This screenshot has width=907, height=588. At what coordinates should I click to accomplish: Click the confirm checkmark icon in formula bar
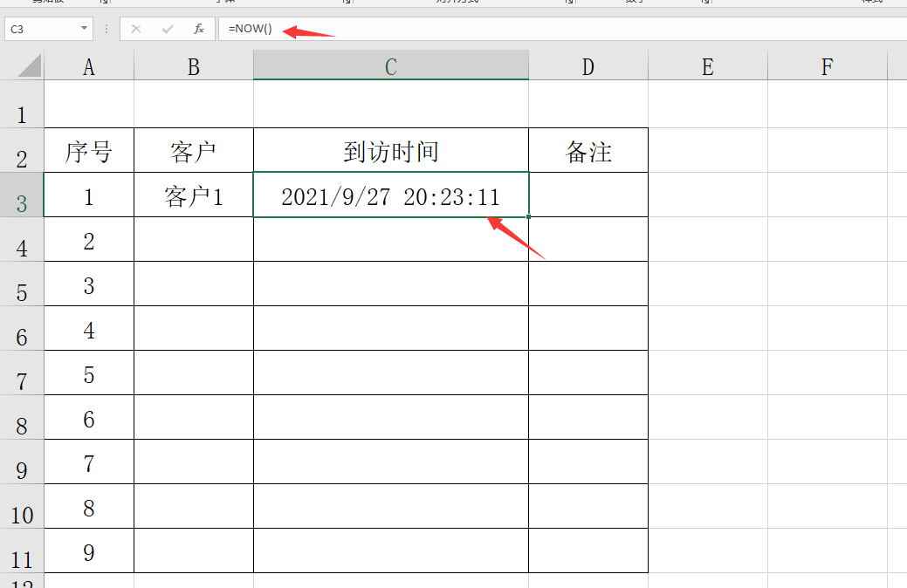point(168,29)
